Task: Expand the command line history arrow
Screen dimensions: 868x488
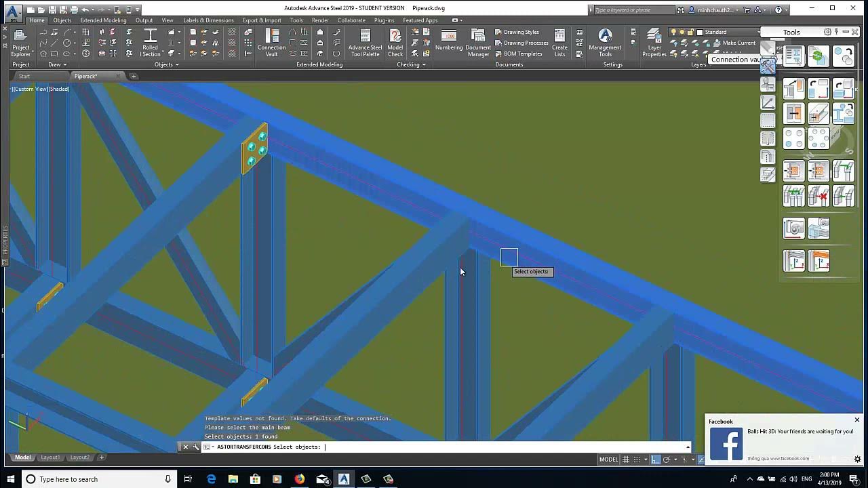Action: click(x=688, y=447)
